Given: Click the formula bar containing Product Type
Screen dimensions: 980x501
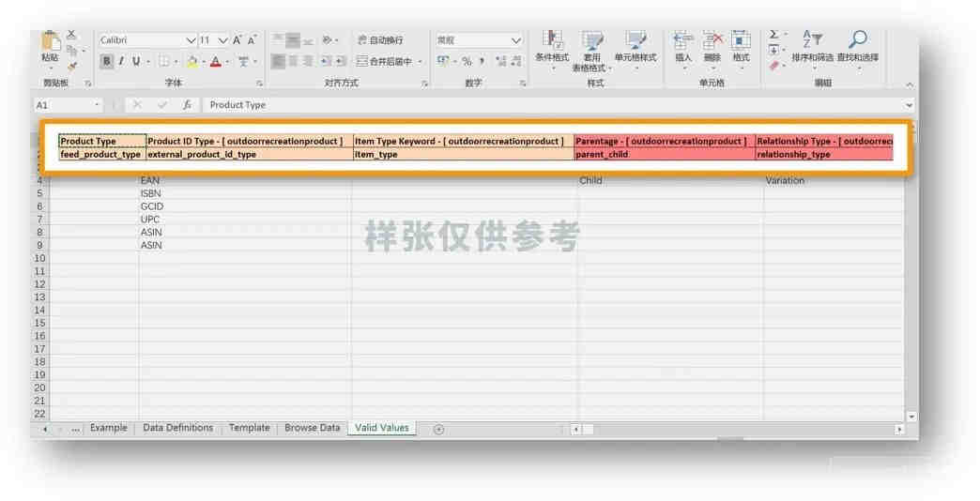Looking at the screenshot, I should [553, 105].
